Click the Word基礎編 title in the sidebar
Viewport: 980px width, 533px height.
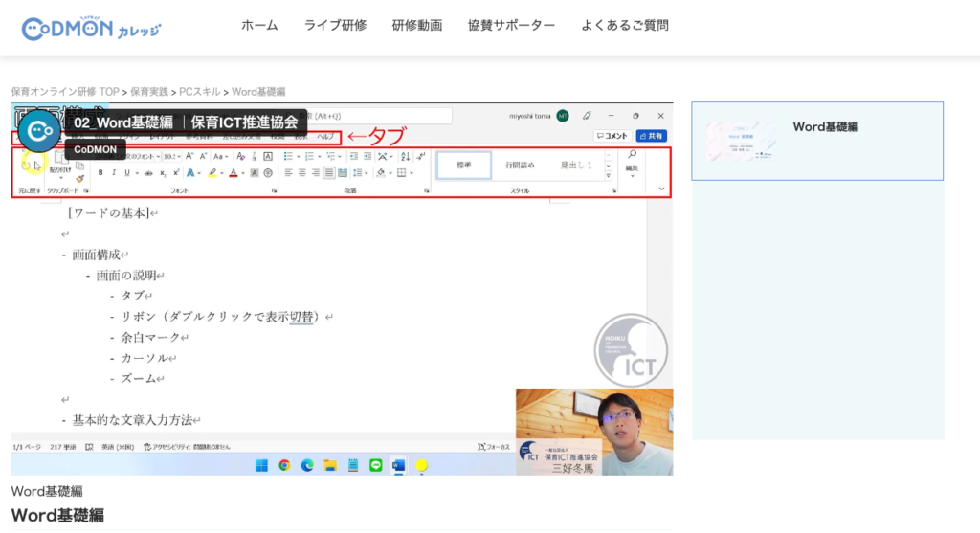point(825,127)
